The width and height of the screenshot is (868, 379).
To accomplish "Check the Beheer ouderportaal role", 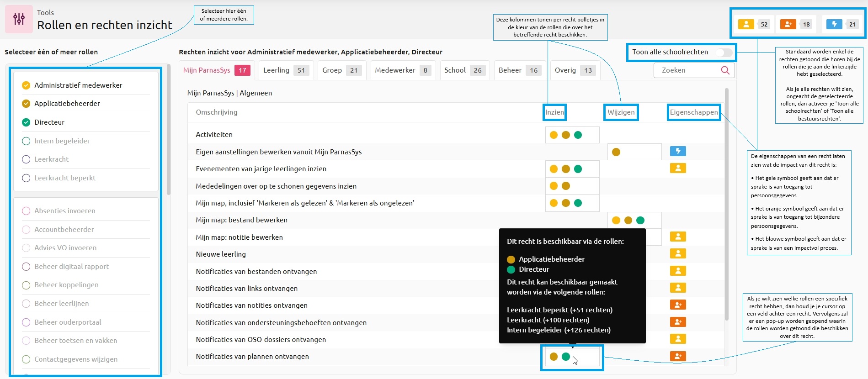I will tap(26, 322).
